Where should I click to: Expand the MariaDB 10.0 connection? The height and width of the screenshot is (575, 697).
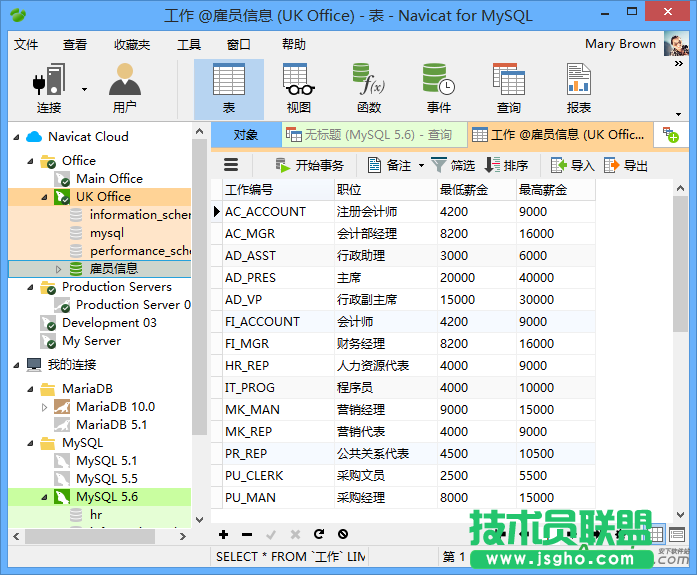[x=44, y=407]
